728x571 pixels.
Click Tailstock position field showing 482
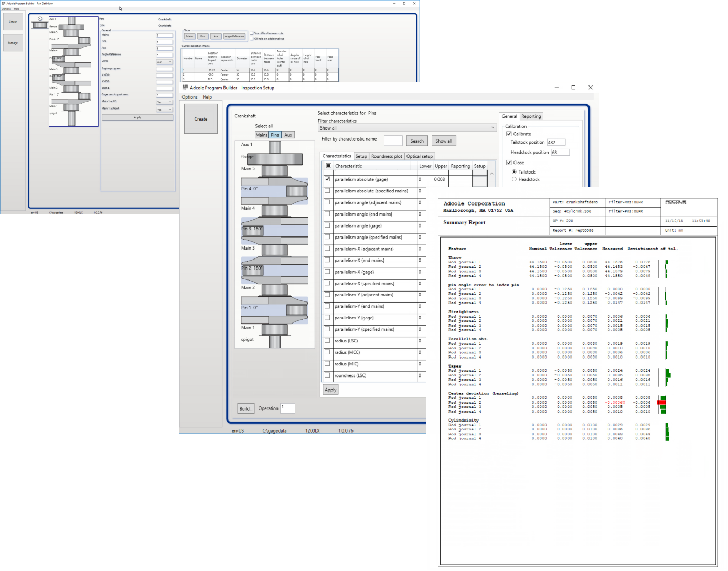click(x=556, y=142)
